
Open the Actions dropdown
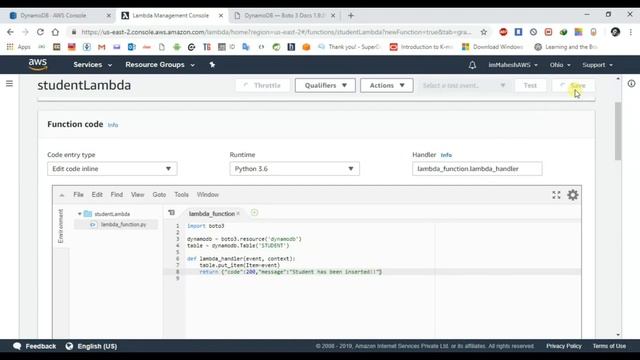coord(387,85)
